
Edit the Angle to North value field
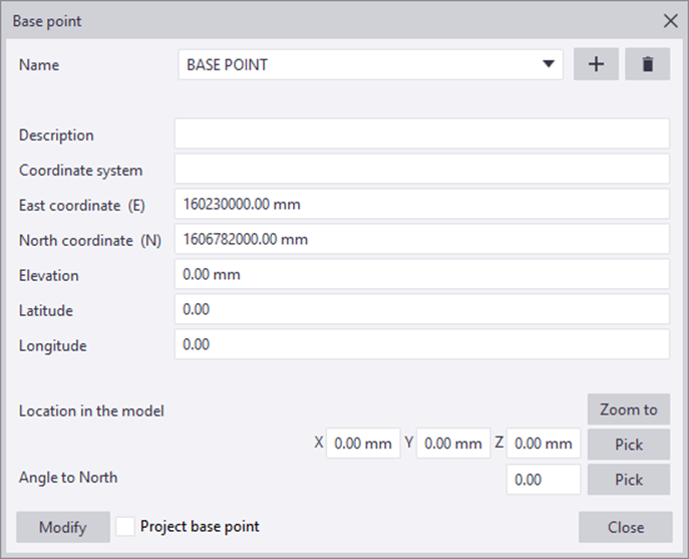click(544, 479)
